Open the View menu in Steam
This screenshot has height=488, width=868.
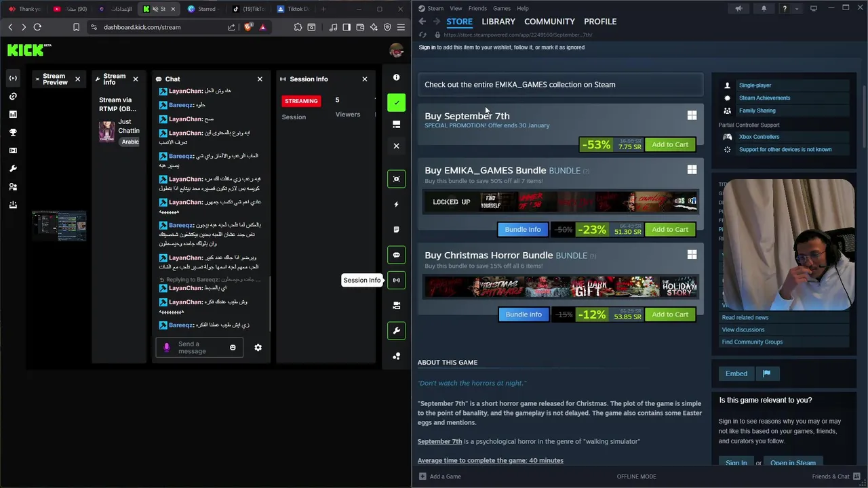coord(456,8)
